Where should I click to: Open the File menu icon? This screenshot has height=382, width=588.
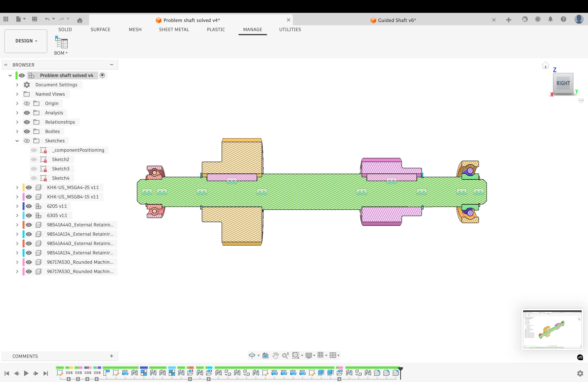pyautogui.click(x=18, y=19)
